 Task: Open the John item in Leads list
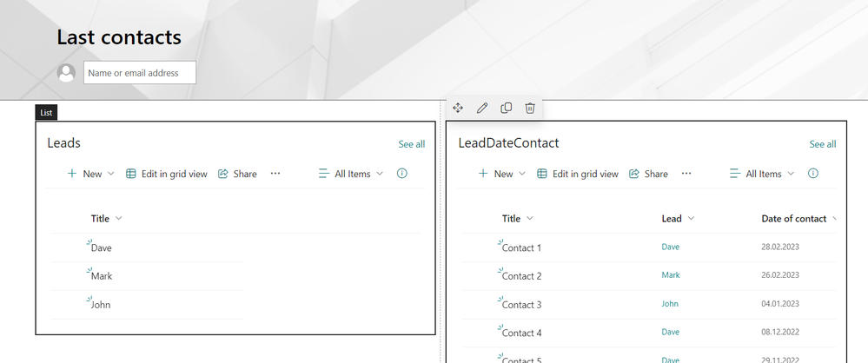tap(101, 304)
